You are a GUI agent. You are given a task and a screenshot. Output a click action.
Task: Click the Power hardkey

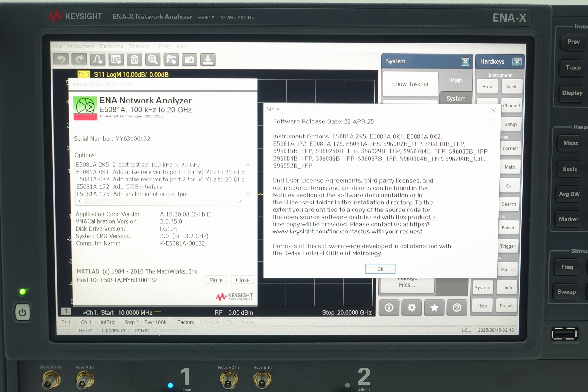508,228
